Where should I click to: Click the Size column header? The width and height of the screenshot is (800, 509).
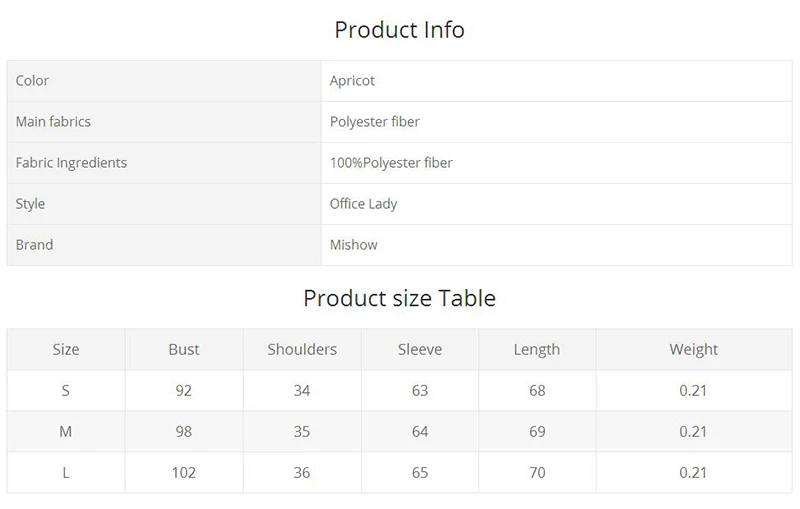pos(66,349)
